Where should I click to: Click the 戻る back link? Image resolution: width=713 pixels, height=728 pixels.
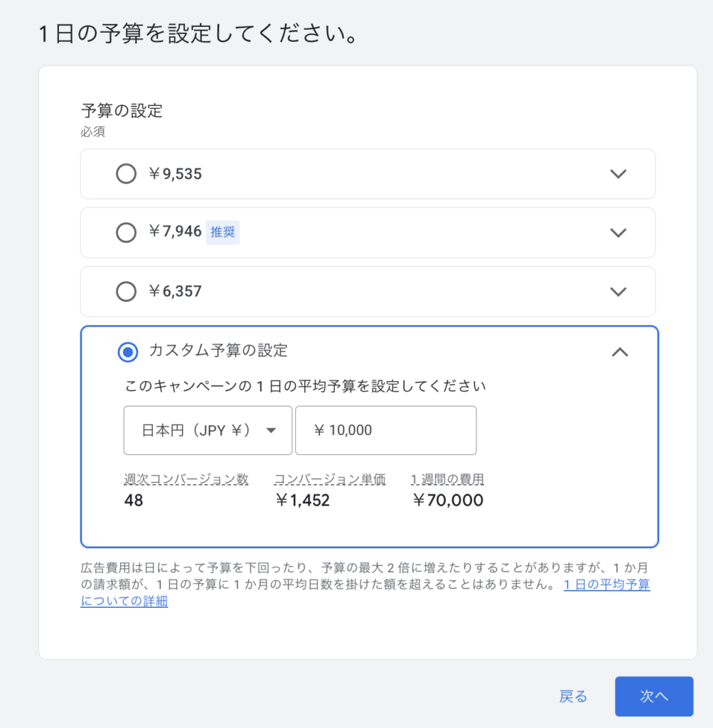tap(573, 696)
